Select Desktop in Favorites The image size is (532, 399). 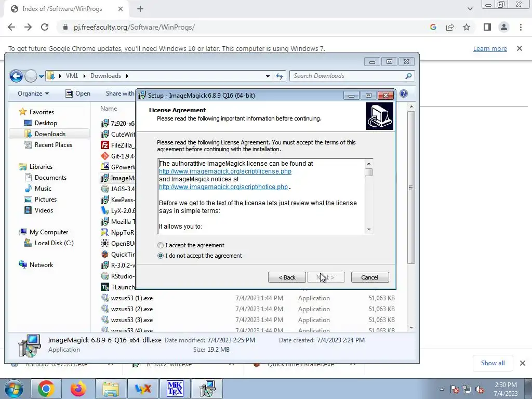pos(46,123)
